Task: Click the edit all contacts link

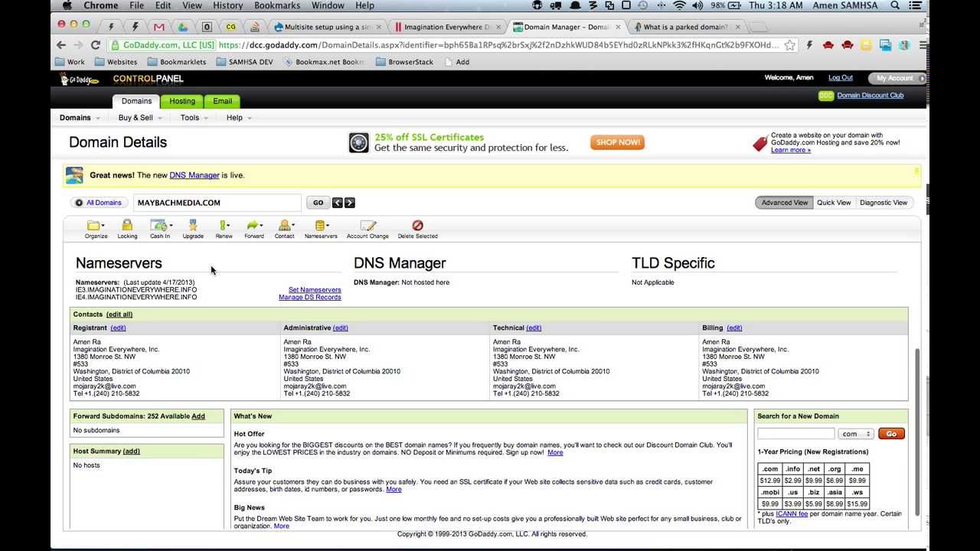Action: [119, 315]
